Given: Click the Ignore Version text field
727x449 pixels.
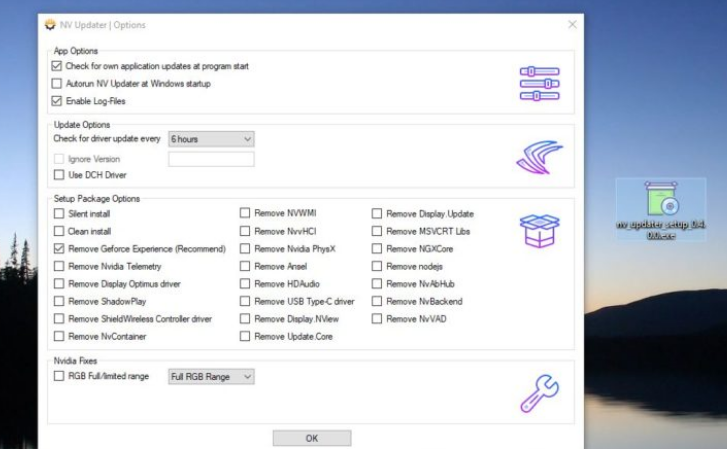Looking at the screenshot, I should coord(211,159).
